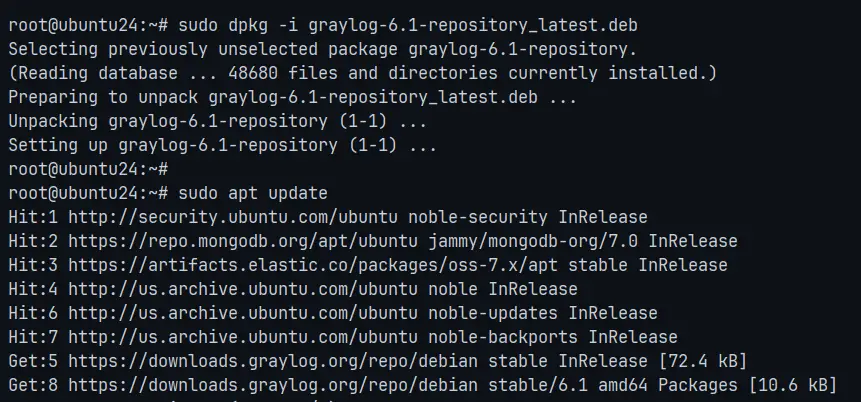Image resolution: width=861 pixels, height=402 pixels.
Task: Click the dpkg install command line
Action: 323,25
